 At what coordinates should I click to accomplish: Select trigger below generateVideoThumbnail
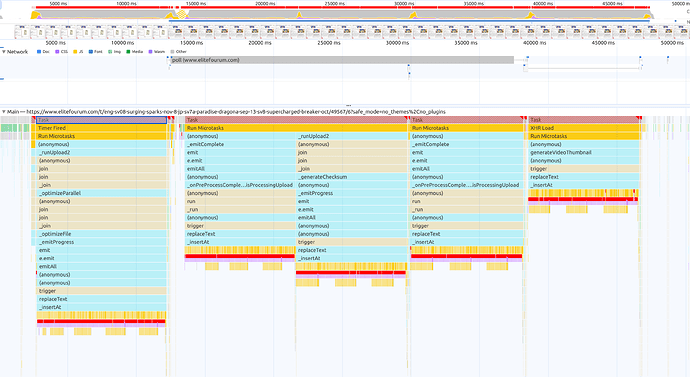[x=584, y=169]
